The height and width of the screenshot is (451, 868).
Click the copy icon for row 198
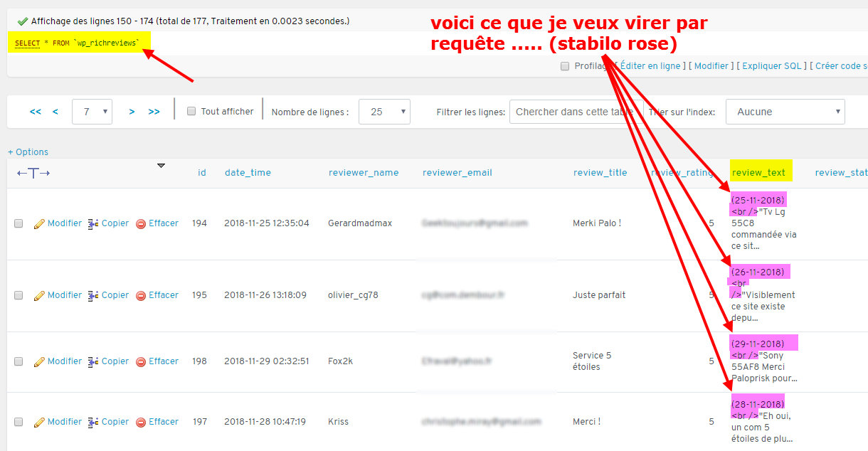pyautogui.click(x=93, y=361)
